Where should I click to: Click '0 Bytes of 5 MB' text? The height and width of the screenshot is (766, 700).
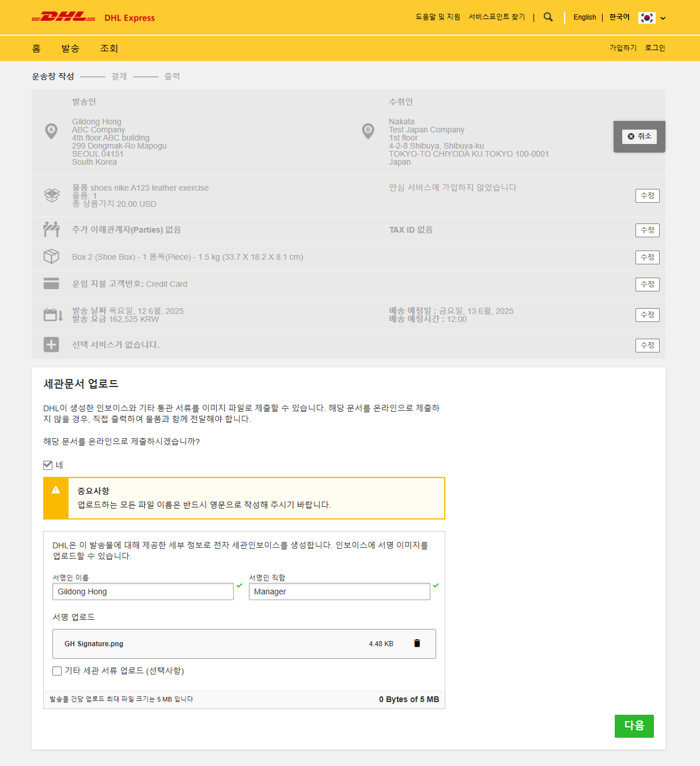(x=409, y=699)
